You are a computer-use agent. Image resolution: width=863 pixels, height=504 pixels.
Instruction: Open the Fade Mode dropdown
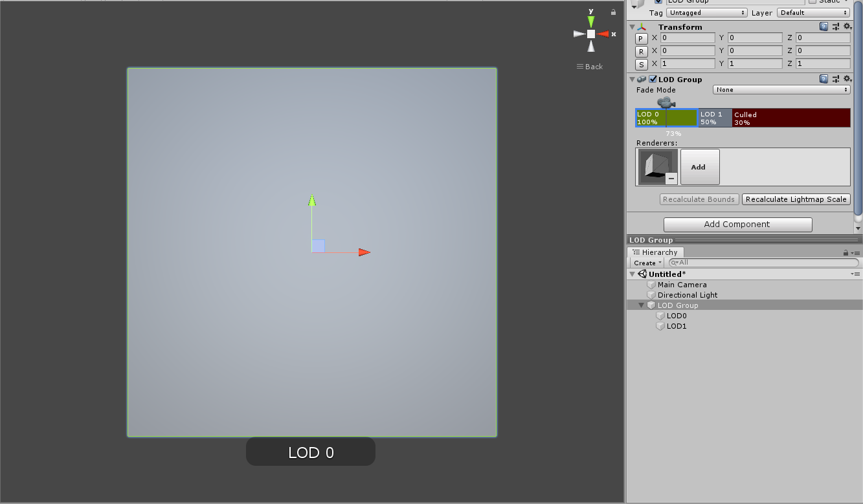tap(781, 89)
